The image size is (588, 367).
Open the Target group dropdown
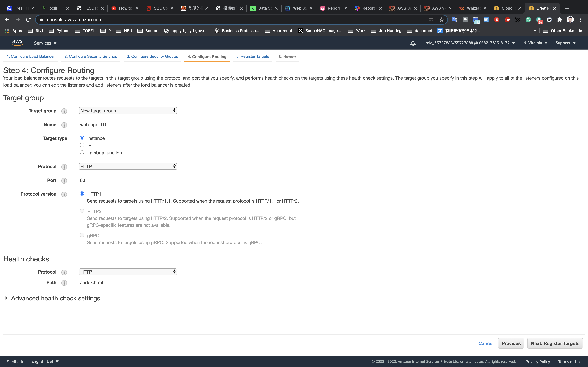pos(128,111)
